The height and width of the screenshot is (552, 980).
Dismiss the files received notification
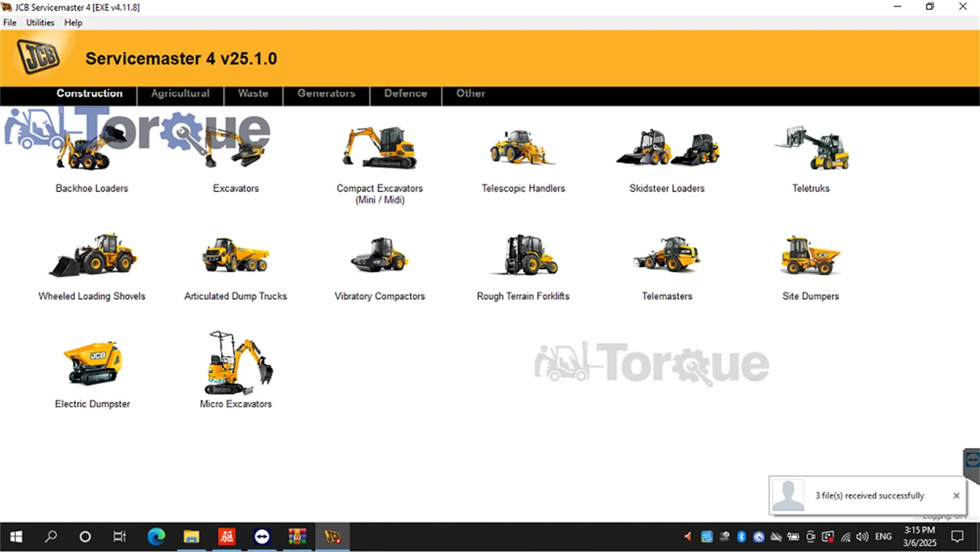tap(956, 496)
